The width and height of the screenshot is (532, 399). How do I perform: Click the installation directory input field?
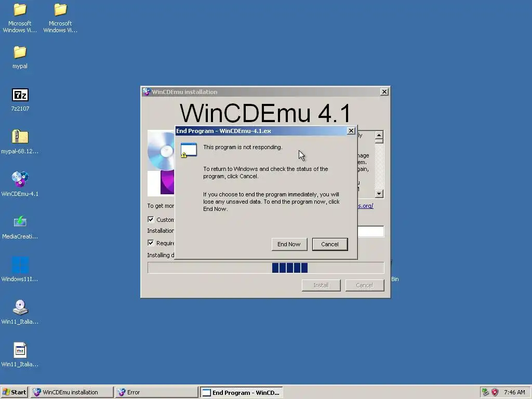(370, 231)
